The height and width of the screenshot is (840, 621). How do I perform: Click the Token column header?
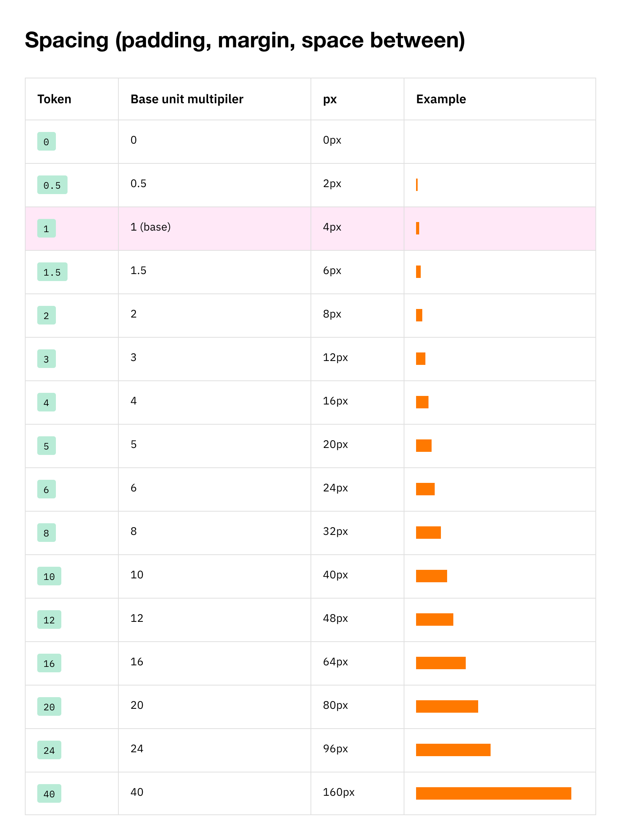54,99
